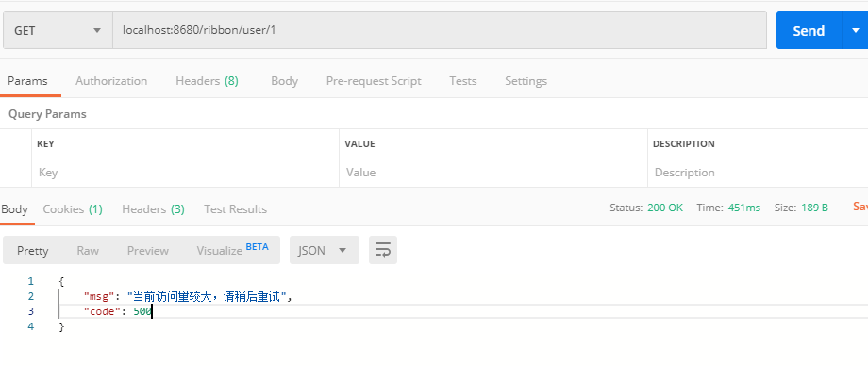Open the Visualize BETA view
This screenshot has height=366, width=868.
tap(232, 250)
